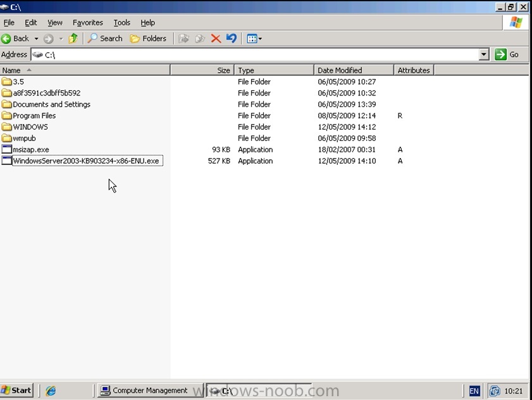Click the WindowsServer2003-KB903234-x86-ENU.exe file name
Screen dimensions: 532x400
pyautogui.click(x=87, y=161)
